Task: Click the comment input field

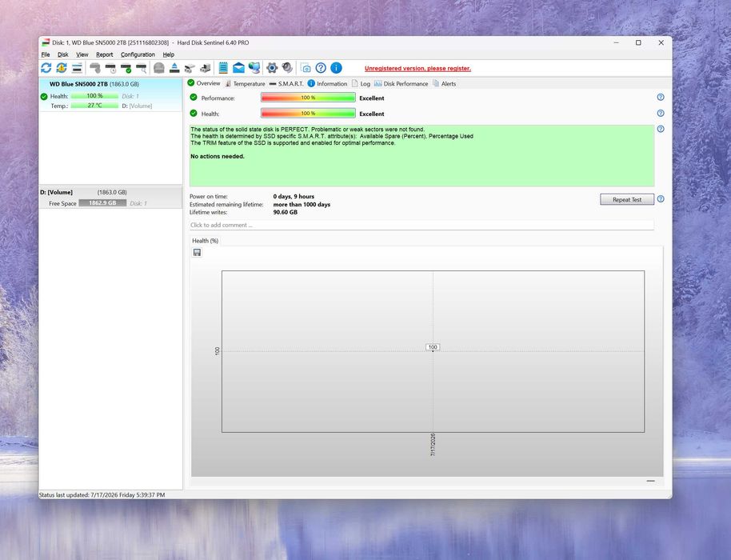Action: 421,225
